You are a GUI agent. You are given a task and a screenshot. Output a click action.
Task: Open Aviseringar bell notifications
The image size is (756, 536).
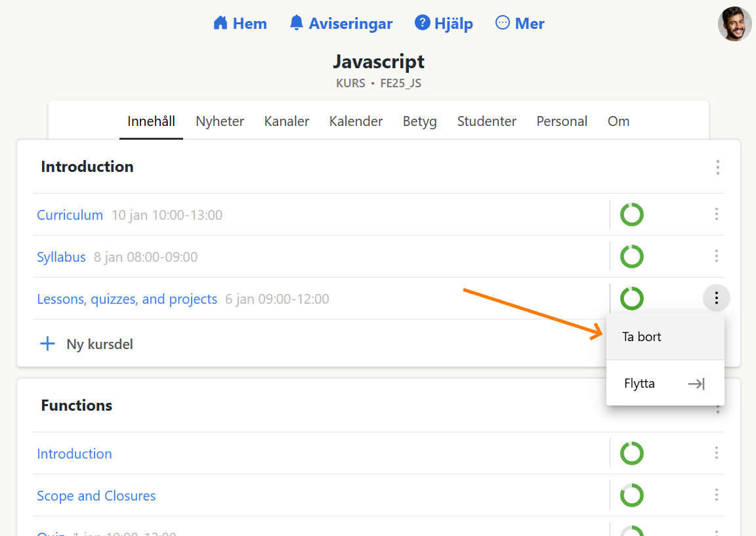(297, 24)
